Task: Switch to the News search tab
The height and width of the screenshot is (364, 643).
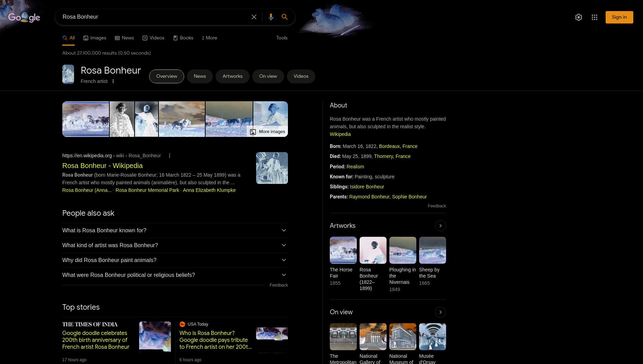Action: [124, 38]
